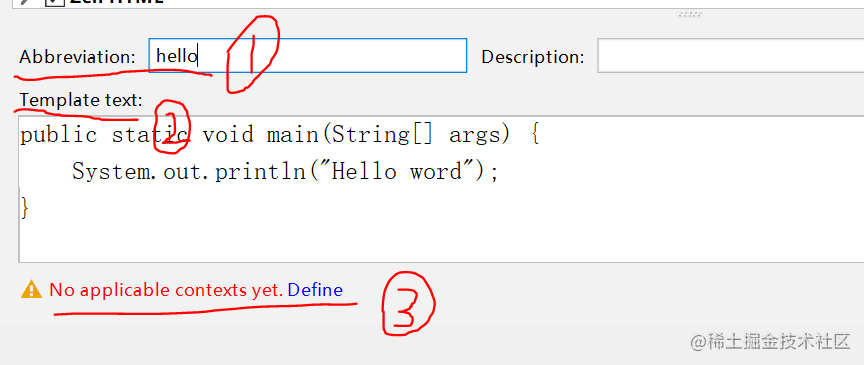
Task: Focus the empty Description input field
Action: 731,56
